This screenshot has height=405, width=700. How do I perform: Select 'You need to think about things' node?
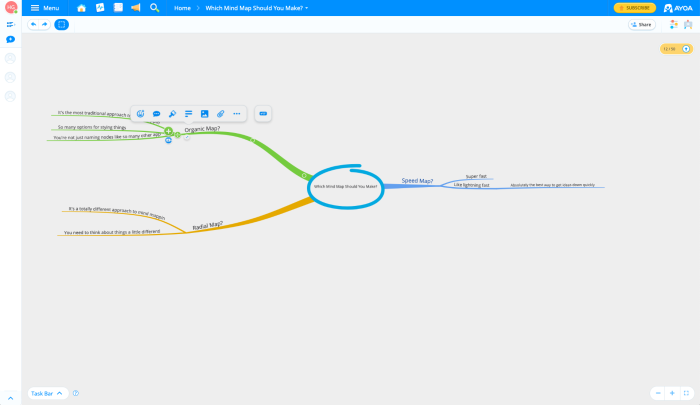point(112,232)
